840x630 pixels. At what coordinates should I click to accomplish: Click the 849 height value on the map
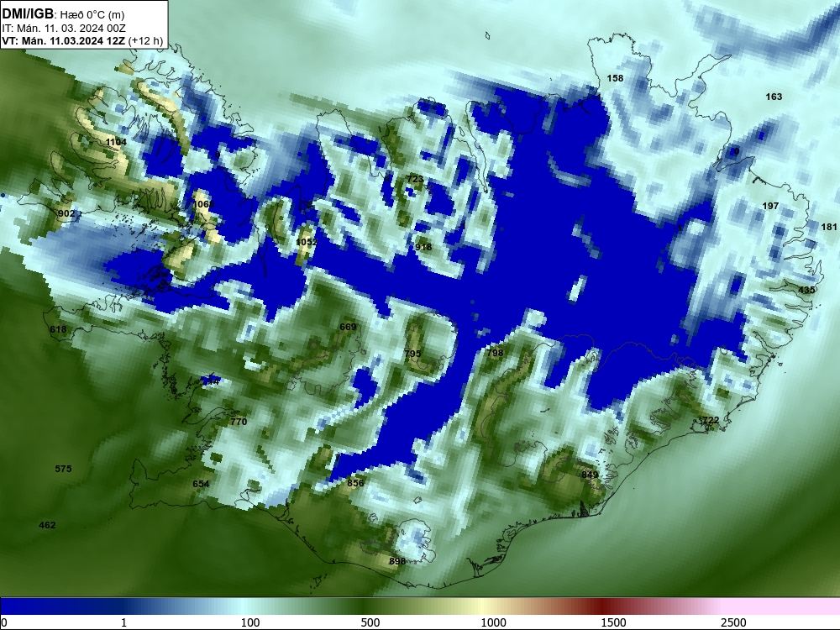(x=590, y=475)
